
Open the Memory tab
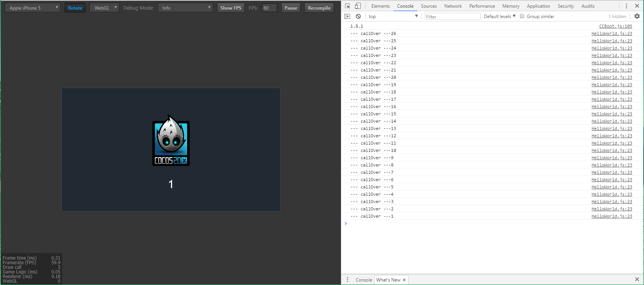(511, 6)
